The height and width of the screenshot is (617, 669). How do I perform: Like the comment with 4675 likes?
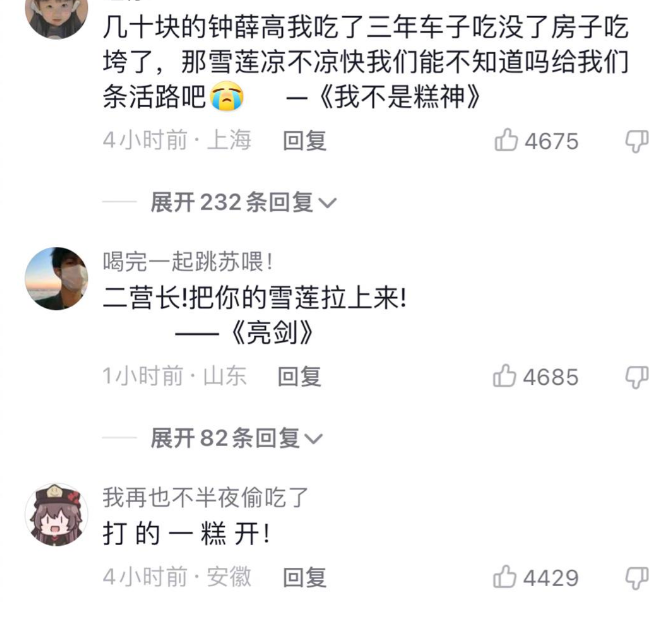click(x=506, y=140)
